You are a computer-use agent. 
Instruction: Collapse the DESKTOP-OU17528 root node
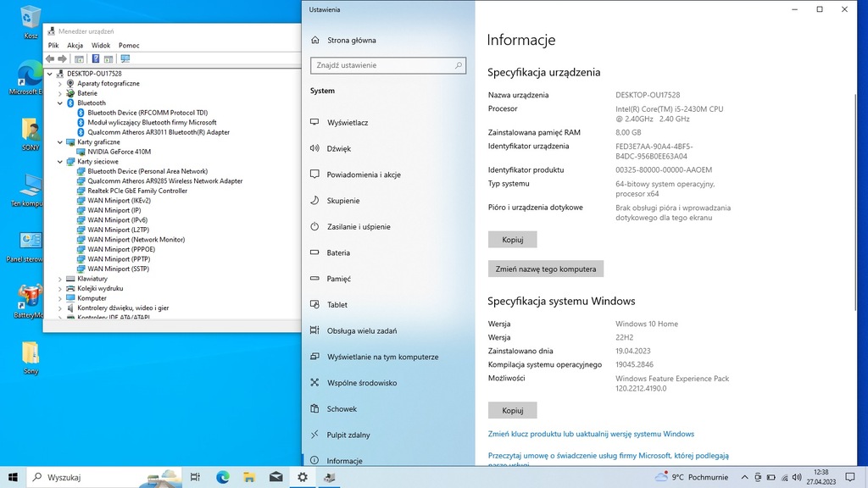pos(50,74)
